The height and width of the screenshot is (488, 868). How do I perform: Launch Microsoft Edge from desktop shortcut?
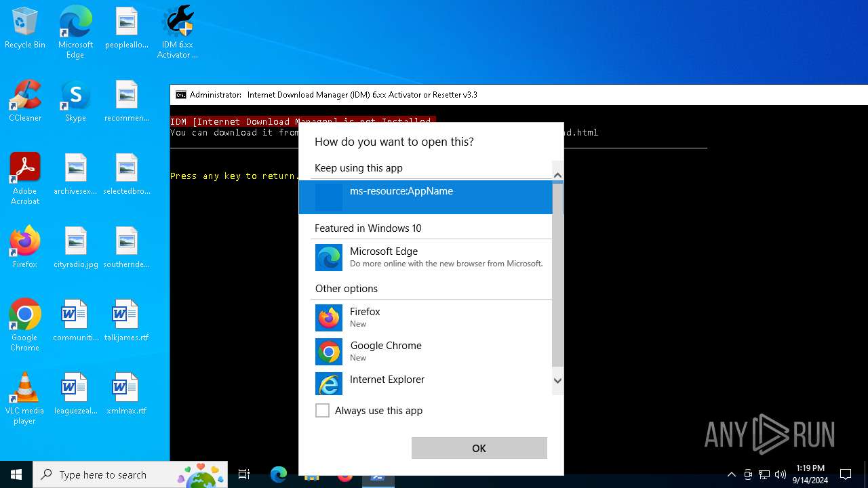75,33
